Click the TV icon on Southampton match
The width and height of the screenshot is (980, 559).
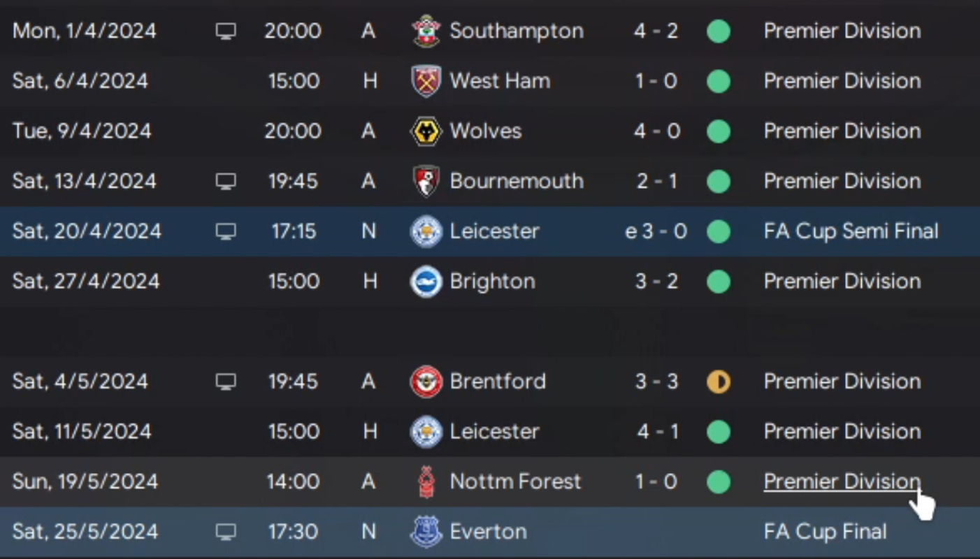tap(225, 31)
